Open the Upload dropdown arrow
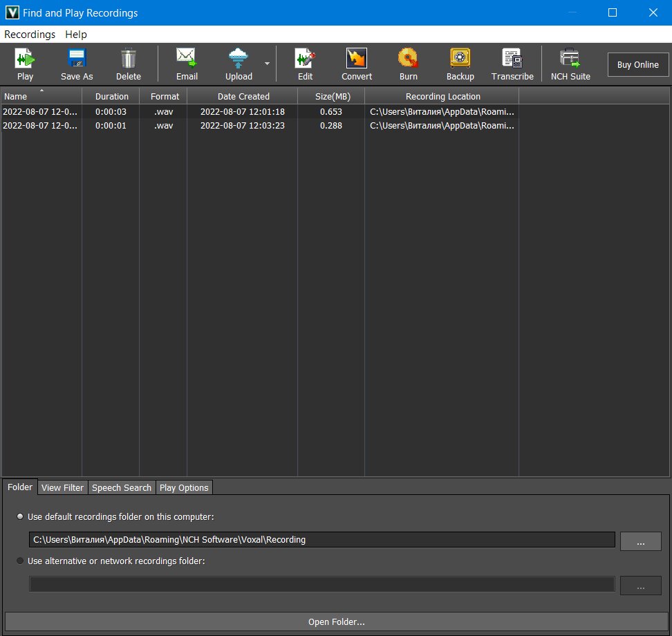This screenshot has width=672, height=636. 267,64
